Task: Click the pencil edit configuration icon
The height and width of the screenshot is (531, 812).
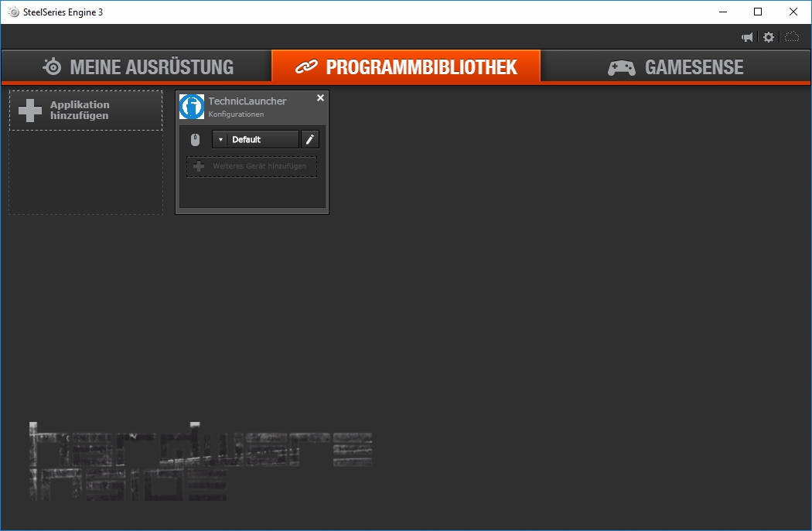Action: coord(310,139)
